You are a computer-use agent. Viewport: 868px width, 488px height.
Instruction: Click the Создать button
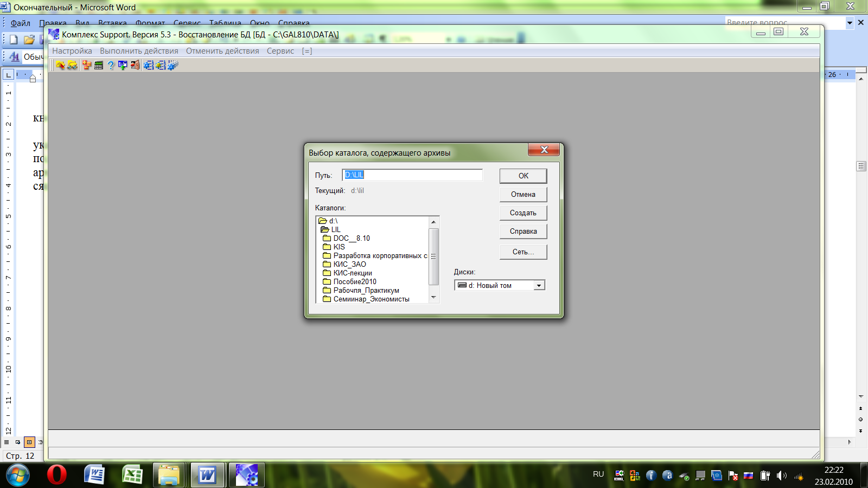click(523, 213)
